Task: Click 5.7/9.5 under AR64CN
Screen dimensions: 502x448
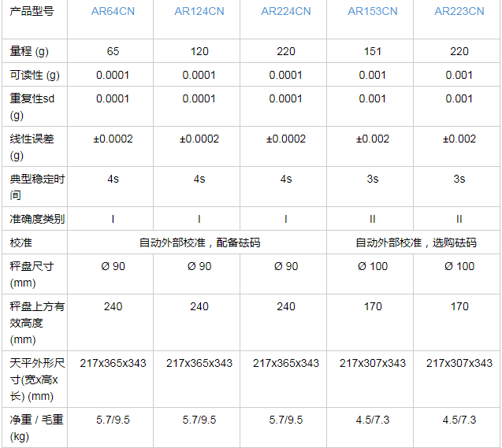Action: [x=113, y=420]
